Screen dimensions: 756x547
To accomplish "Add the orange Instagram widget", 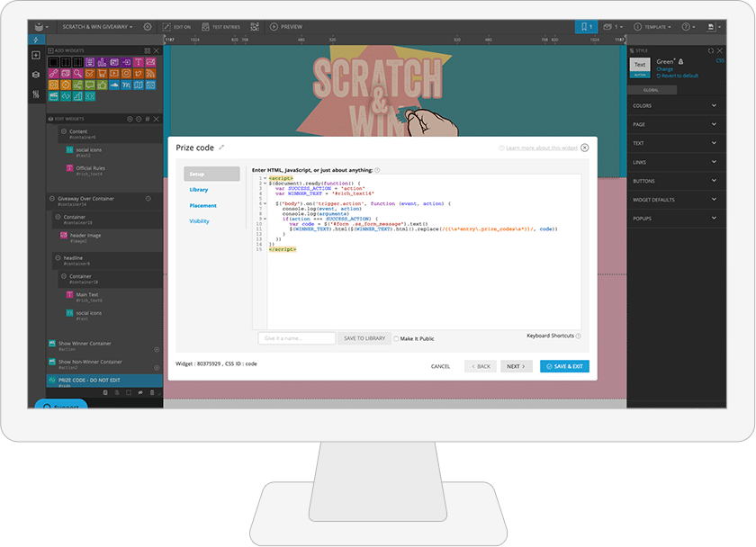I will tap(126, 74).
